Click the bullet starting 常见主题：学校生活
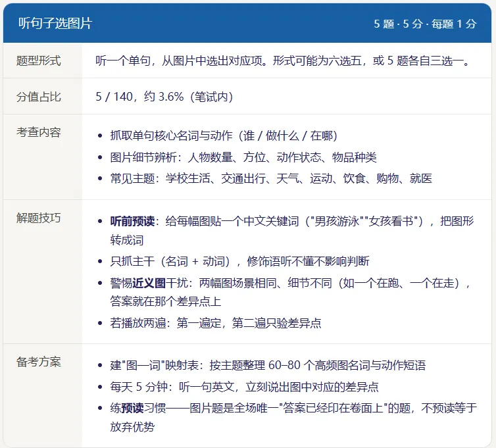The width and height of the screenshot is (496, 448). click(271, 178)
